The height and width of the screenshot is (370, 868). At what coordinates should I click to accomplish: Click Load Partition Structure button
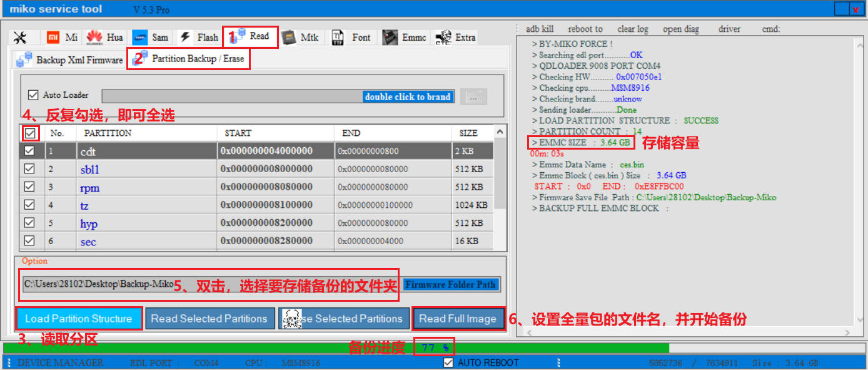(79, 319)
